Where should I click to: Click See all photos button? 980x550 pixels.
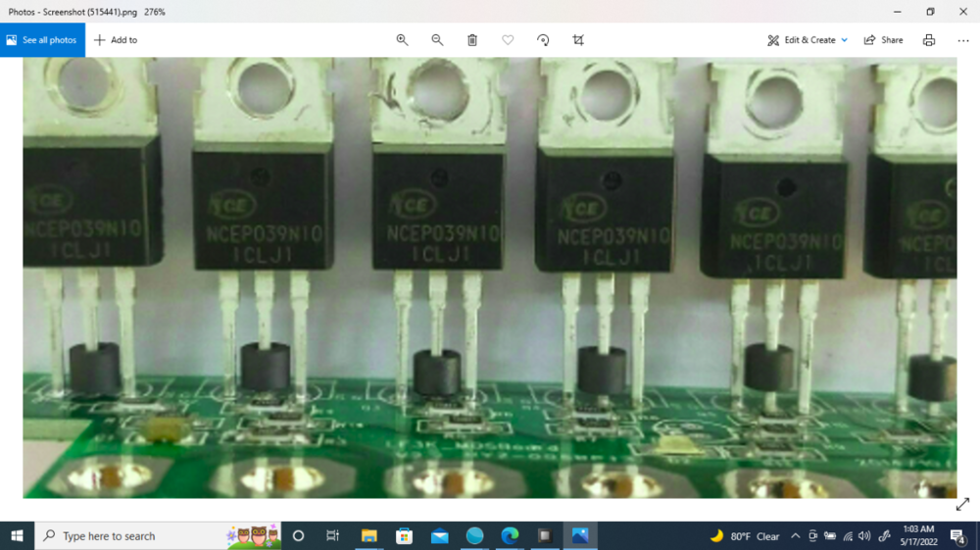42,40
